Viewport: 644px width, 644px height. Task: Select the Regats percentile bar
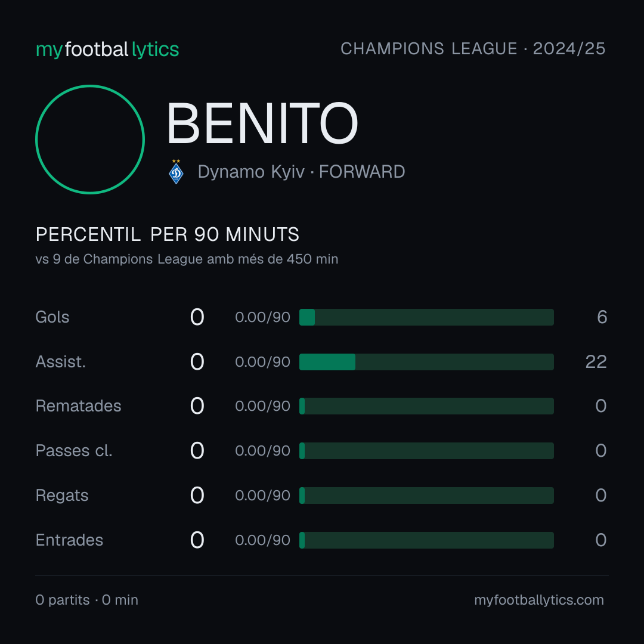[x=426, y=496]
